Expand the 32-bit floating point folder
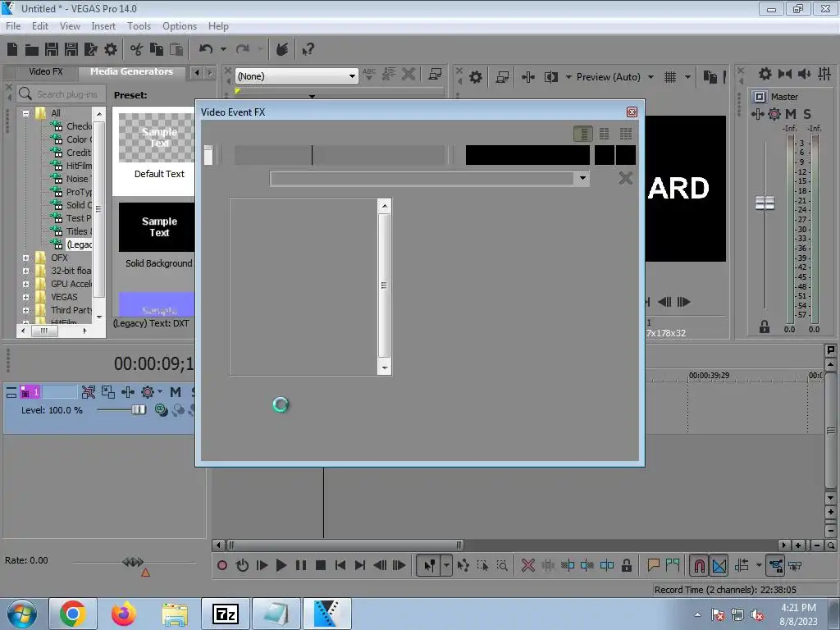This screenshot has width=840, height=630. (x=25, y=271)
